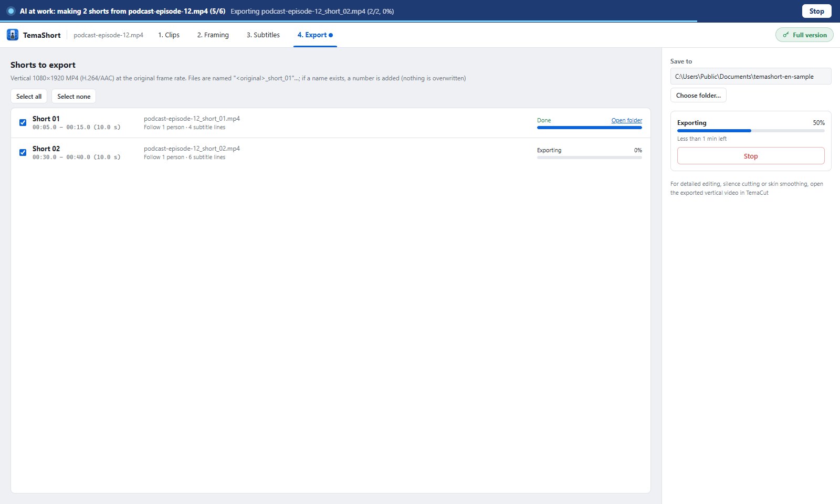Click the overall Exporting 50% progress bar
This screenshot has height=504, width=840.
point(751,131)
